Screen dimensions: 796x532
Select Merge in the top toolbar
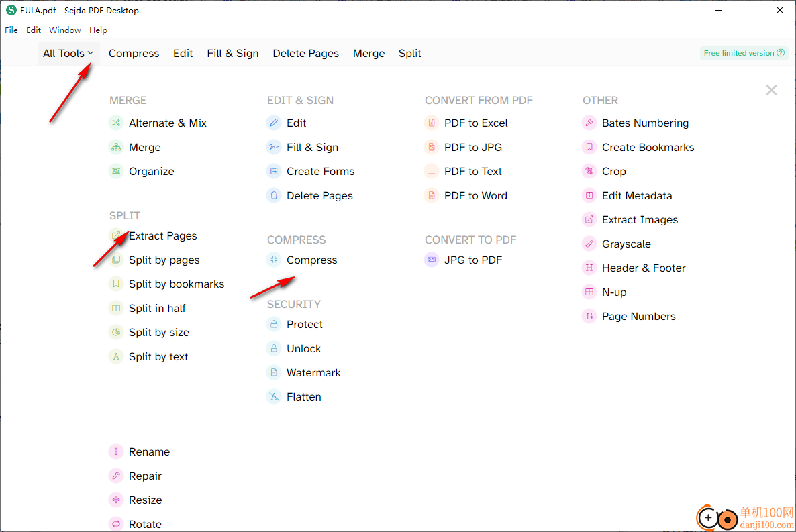(x=368, y=53)
